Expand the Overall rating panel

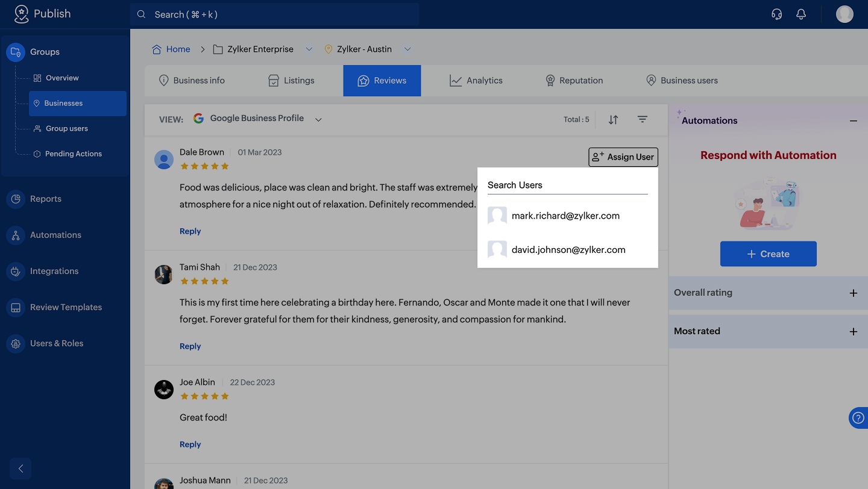(853, 293)
